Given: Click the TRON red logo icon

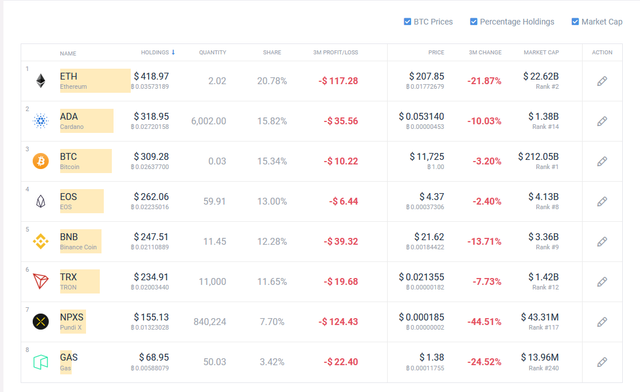Looking at the screenshot, I should click(x=41, y=281).
